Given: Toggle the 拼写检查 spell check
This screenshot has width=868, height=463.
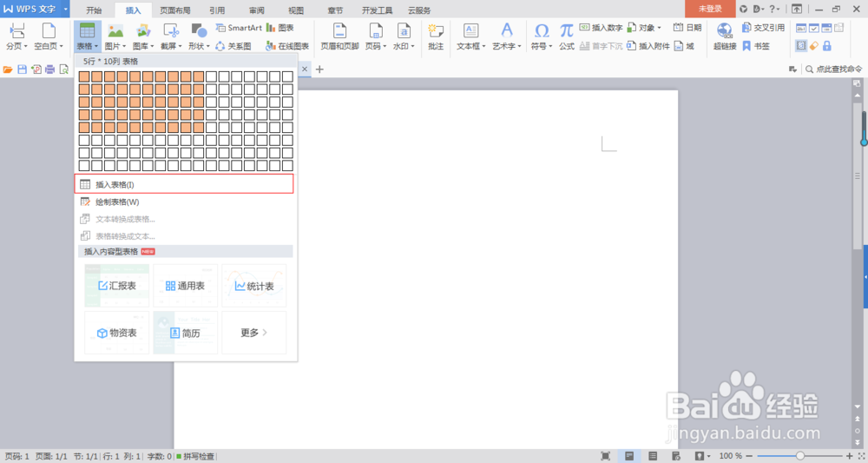Looking at the screenshot, I should point(195,456).
